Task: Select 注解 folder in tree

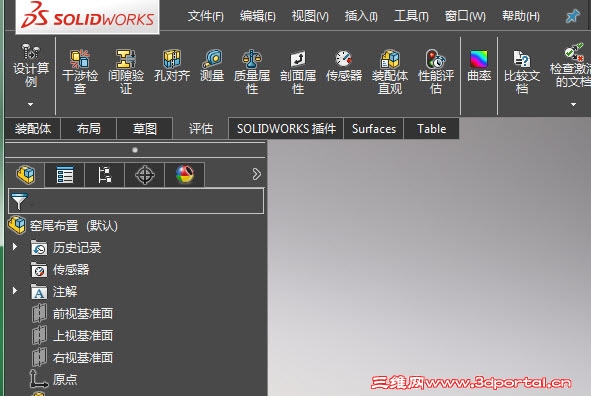Action: 65,291
